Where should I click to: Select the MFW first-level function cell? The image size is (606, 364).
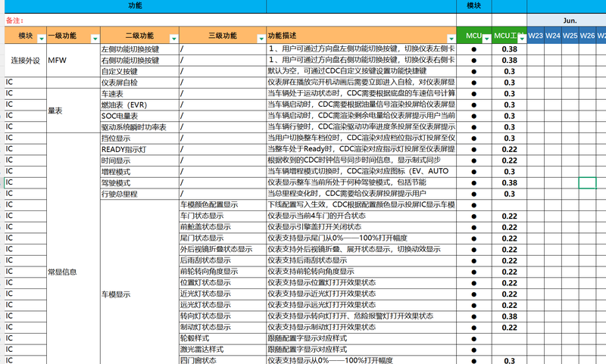(73, 61)
